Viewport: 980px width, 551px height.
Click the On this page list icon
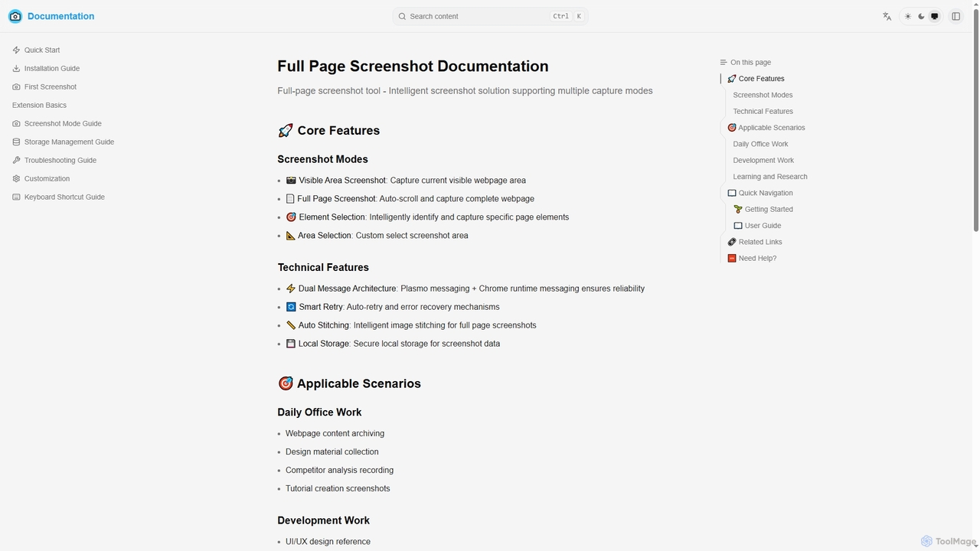724,62
